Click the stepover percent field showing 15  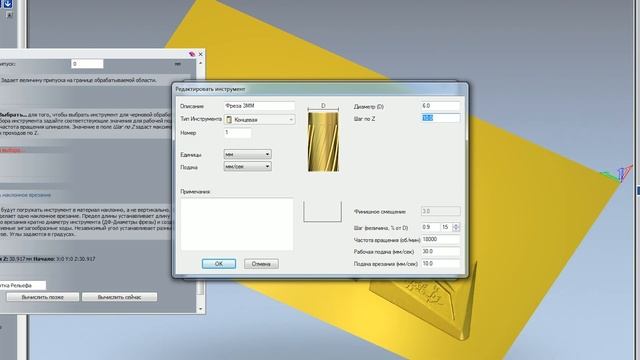point(446,227)
